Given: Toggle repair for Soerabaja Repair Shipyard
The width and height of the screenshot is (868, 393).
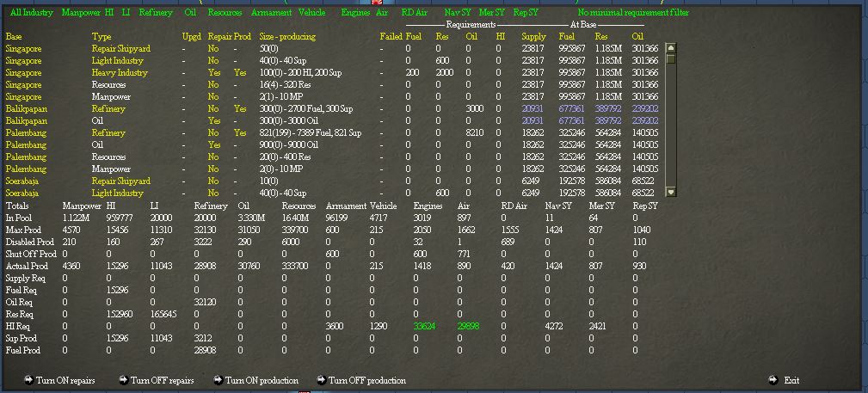Looking at the screenshot, I should [x=213, y=181].
